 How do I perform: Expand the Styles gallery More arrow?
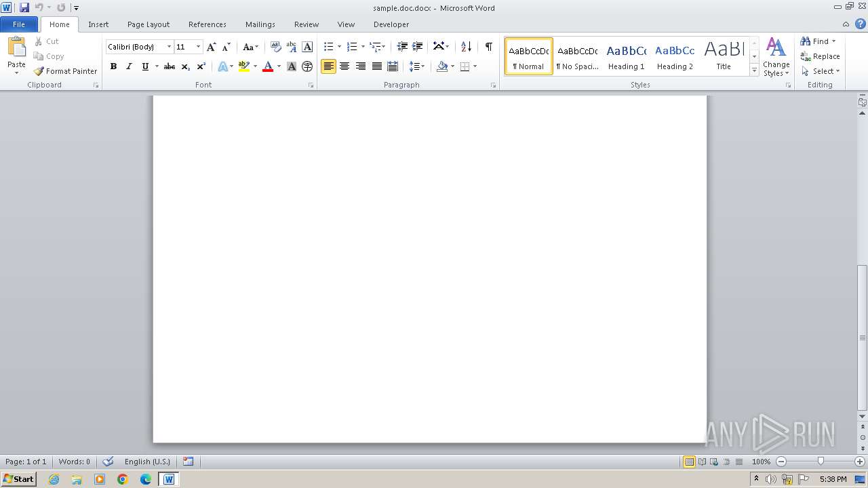tap(754, 70)
